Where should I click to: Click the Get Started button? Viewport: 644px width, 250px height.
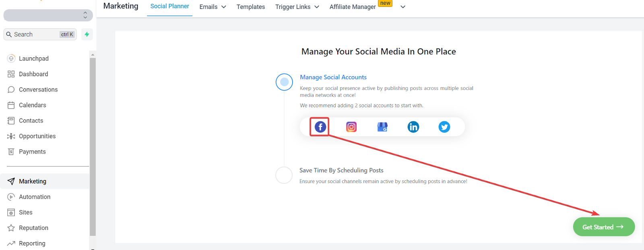click(x=604, y=227)
